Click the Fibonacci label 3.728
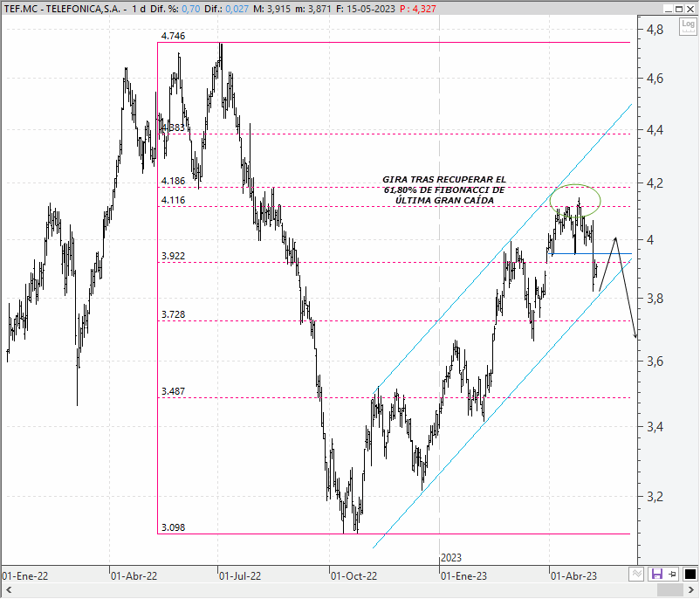This screenshot has height=599, width=700. [173, 314]
